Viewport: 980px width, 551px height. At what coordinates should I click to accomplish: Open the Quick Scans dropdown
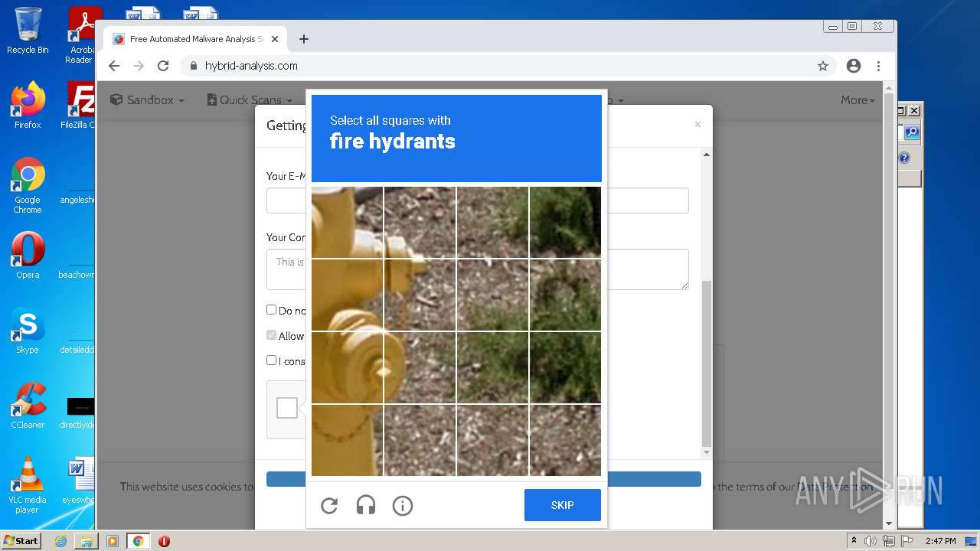click(250, 99)
